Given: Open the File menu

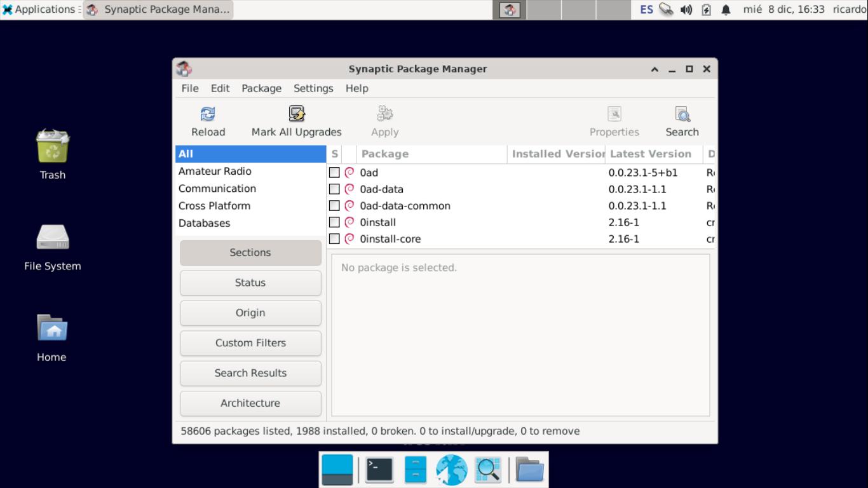Looking at the screenshot, I should [x=190, y=88].
